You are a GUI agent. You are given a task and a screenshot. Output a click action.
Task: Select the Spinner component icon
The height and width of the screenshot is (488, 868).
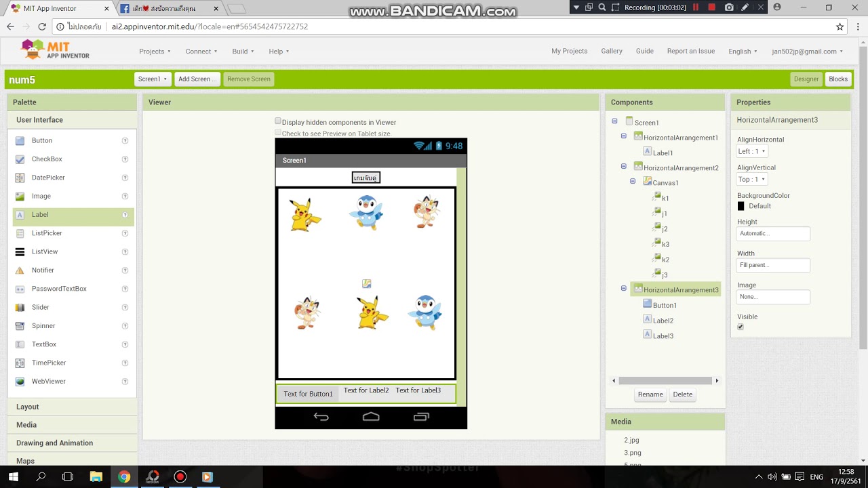(x=20, y=326)
